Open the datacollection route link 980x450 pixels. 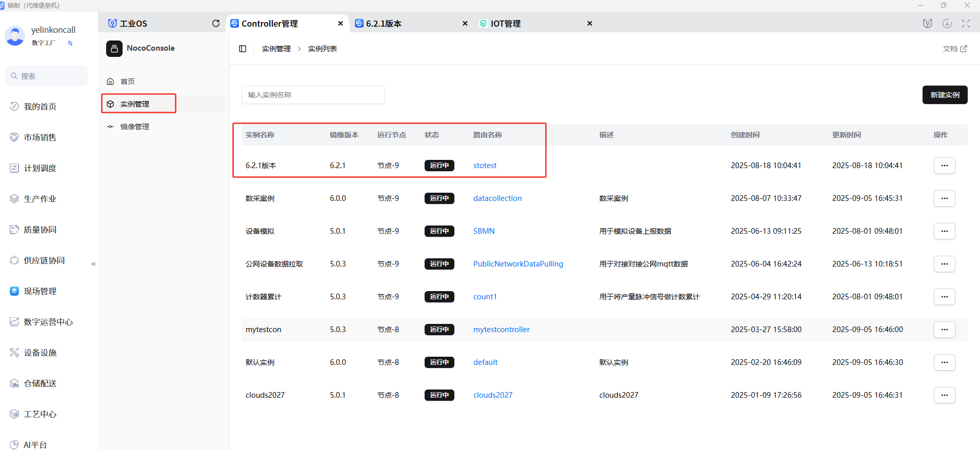497,198
